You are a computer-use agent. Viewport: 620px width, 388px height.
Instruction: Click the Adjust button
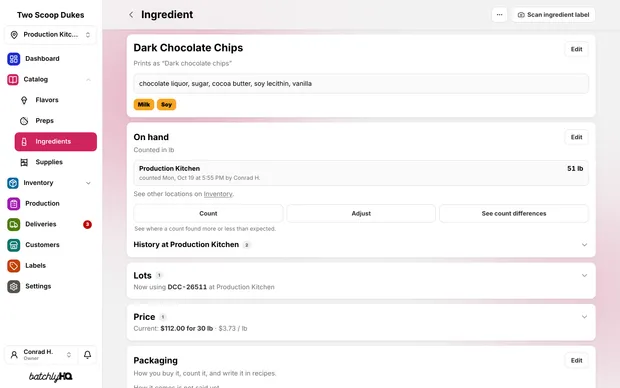[x=361, y=214]
